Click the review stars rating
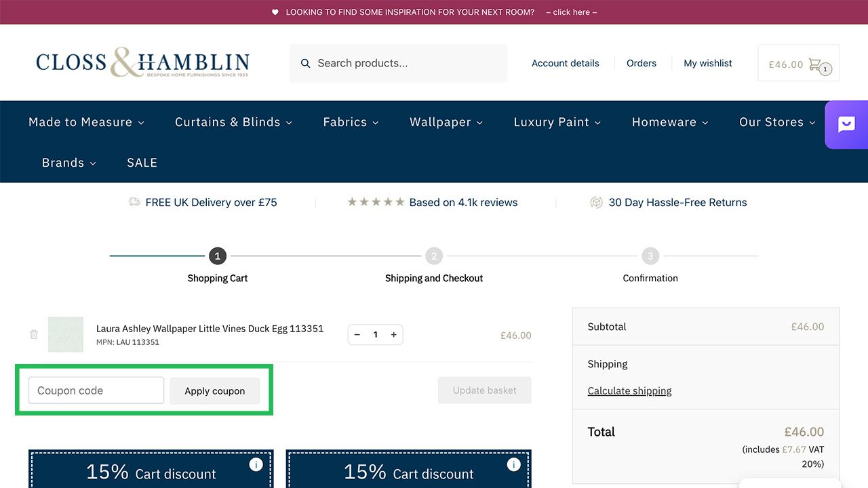868x488 pixels. click(376, 202)
